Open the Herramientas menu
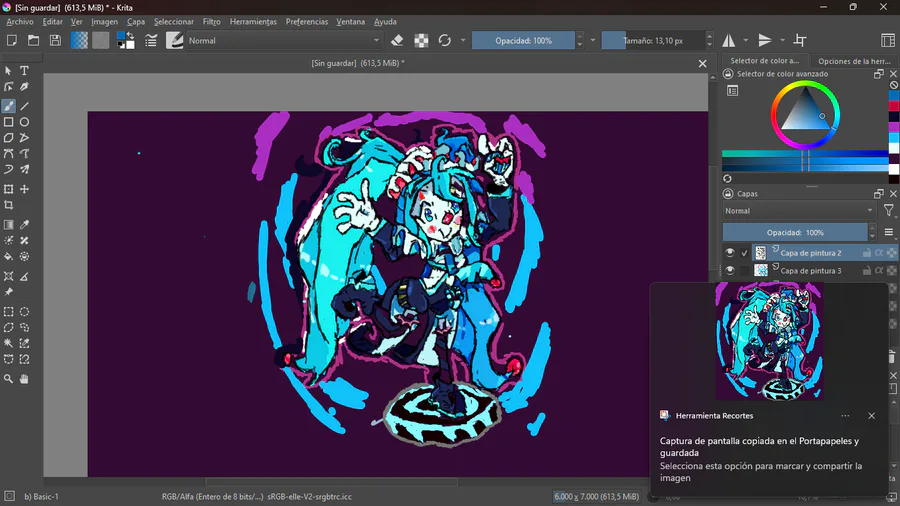This screenshot has width=900, height=506. [253, 22]
